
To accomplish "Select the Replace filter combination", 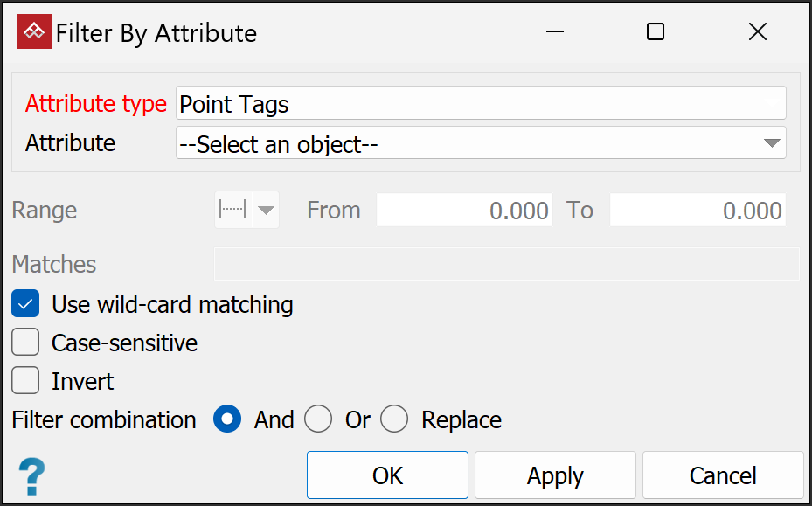I will pos(394,419).
